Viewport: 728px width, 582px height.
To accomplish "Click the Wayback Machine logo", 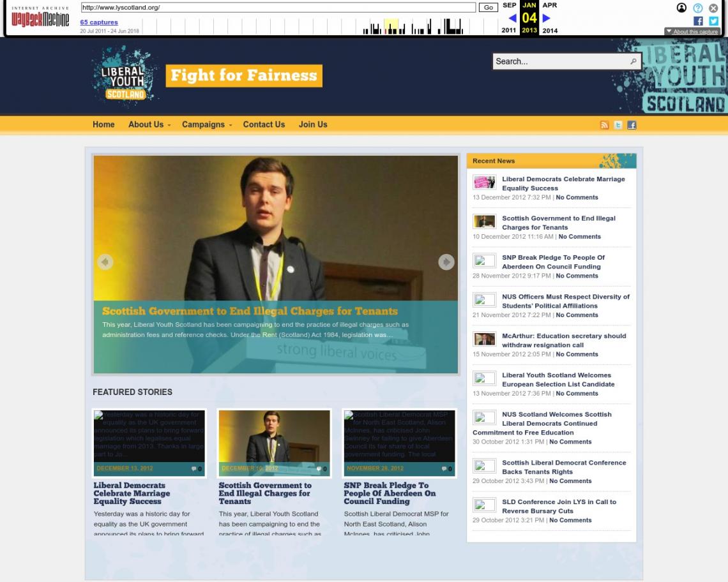I will tap(40, 17).
